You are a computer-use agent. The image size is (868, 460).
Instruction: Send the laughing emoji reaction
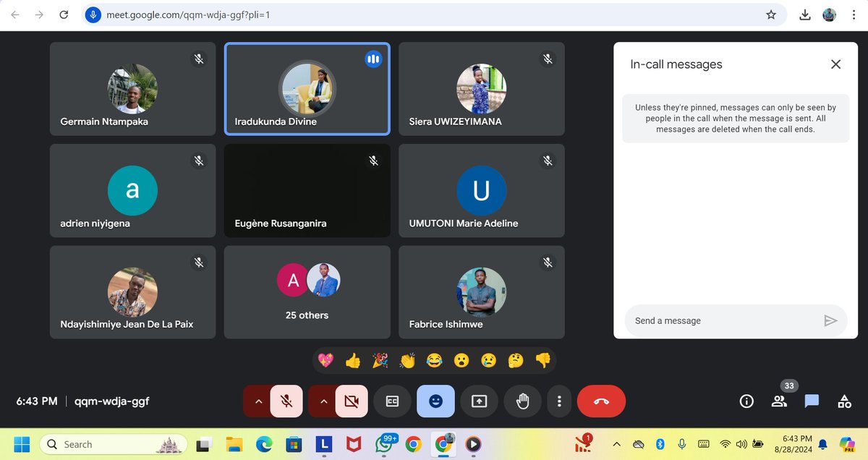(434, 359)
